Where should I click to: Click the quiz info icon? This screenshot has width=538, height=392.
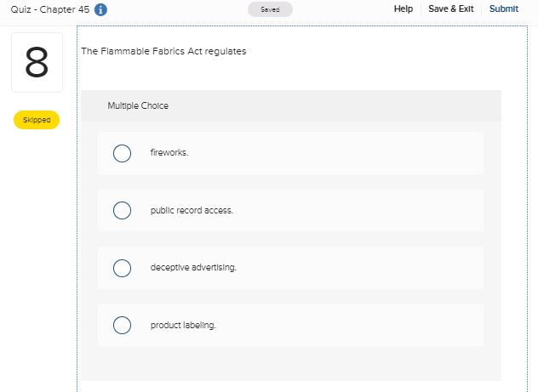coord(100,10)
